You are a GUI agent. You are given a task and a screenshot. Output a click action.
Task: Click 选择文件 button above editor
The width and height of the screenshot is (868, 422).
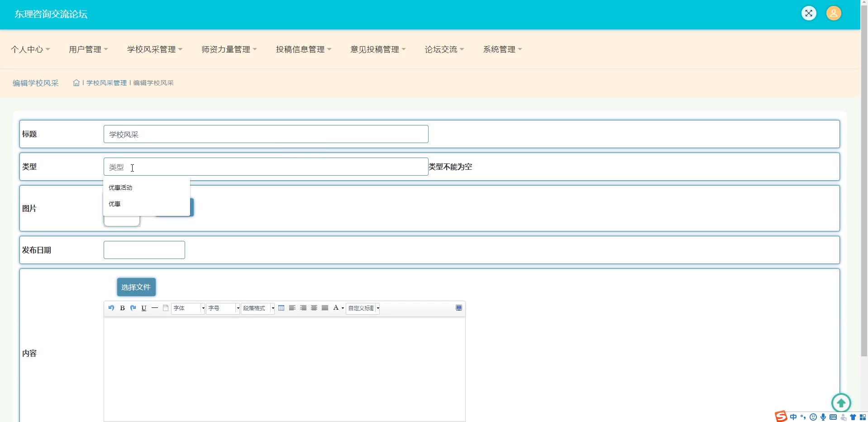[x=136, y=287]
